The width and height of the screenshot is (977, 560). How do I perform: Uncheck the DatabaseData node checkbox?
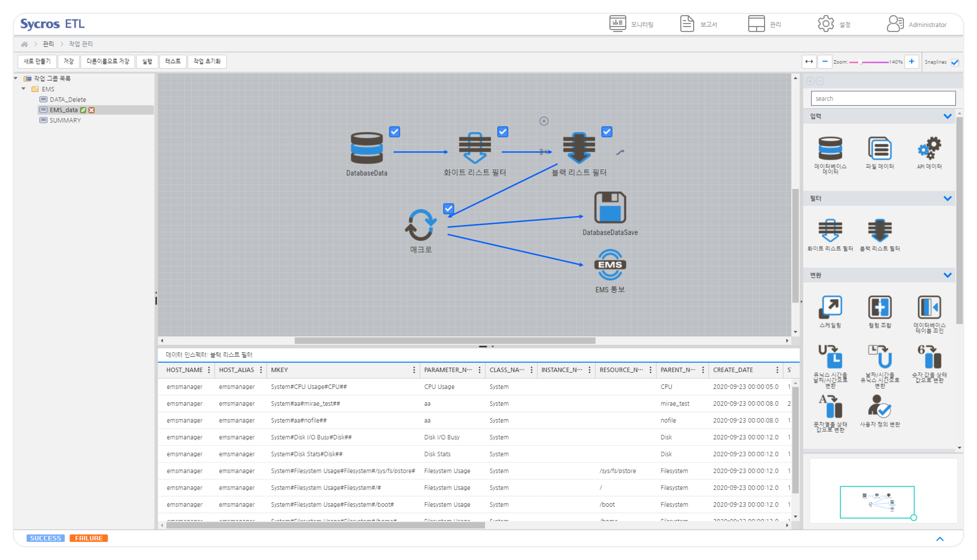pyautogui.click(x=394, y=132)
